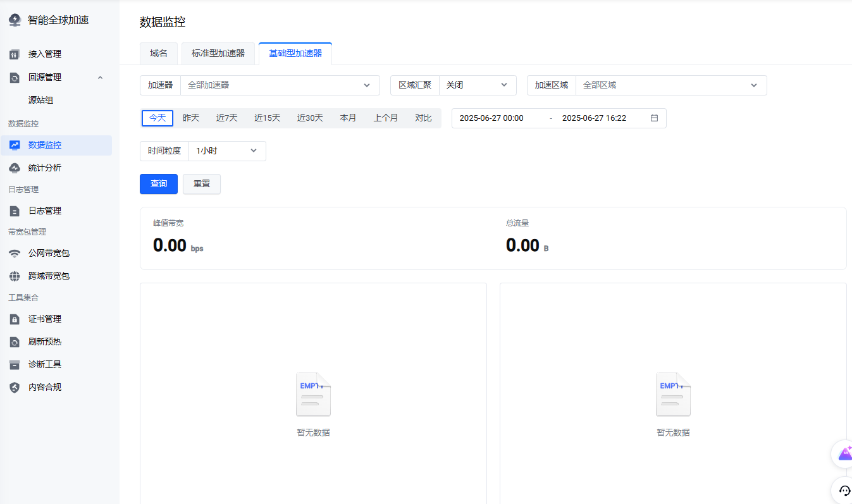
Task: Collapse the 回源管理 sidebar section
Action: pos(100,77)
